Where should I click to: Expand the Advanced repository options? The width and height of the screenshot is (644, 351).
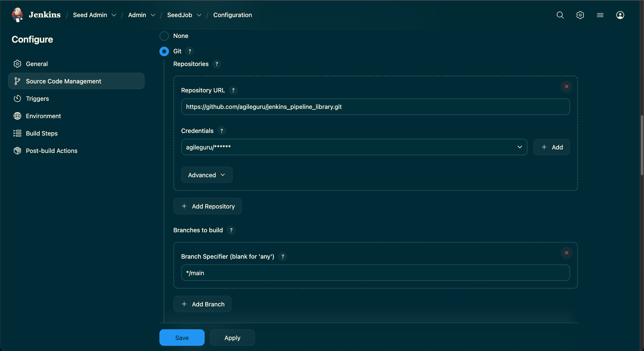pos(207,175)
